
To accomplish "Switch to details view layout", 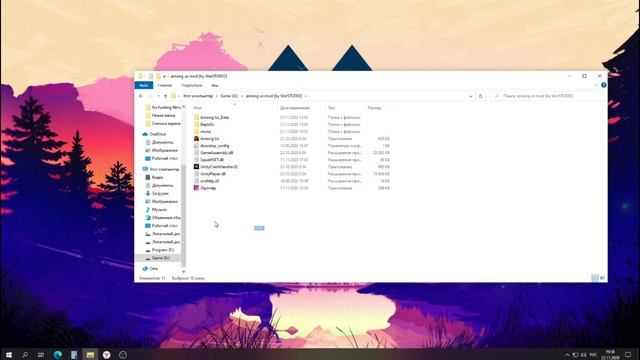I will pos(595,278).
